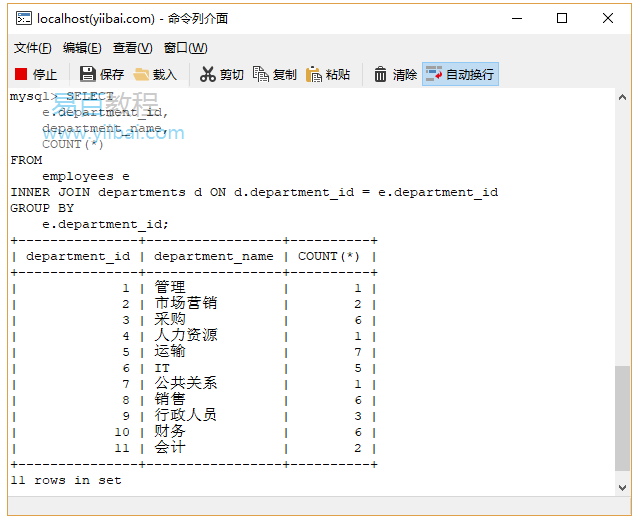Cut selection with 剪切 scissors icon
Screen dimensions: 639x520
pos(221,74)
